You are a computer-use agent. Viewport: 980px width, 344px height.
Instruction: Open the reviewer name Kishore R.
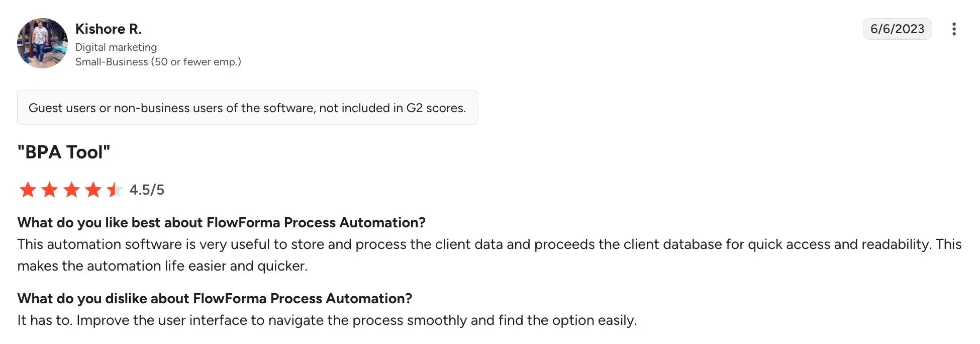[x=109, y=29]
